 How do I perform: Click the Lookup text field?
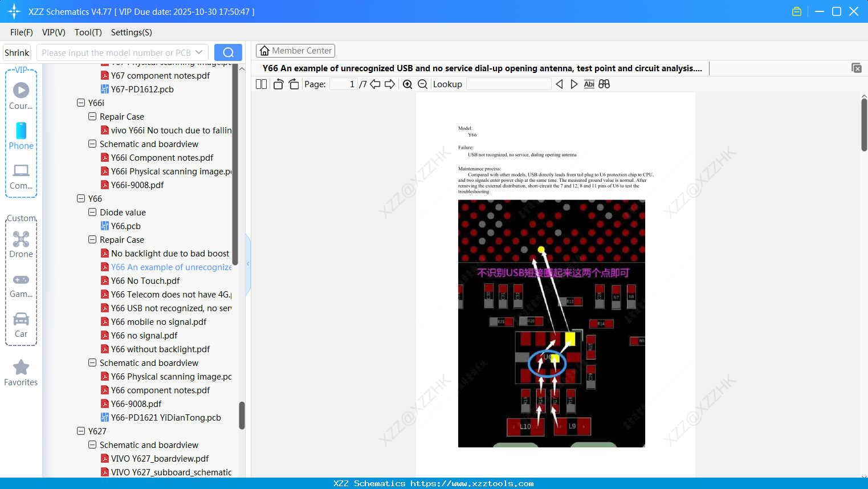[x=508, y=84]
